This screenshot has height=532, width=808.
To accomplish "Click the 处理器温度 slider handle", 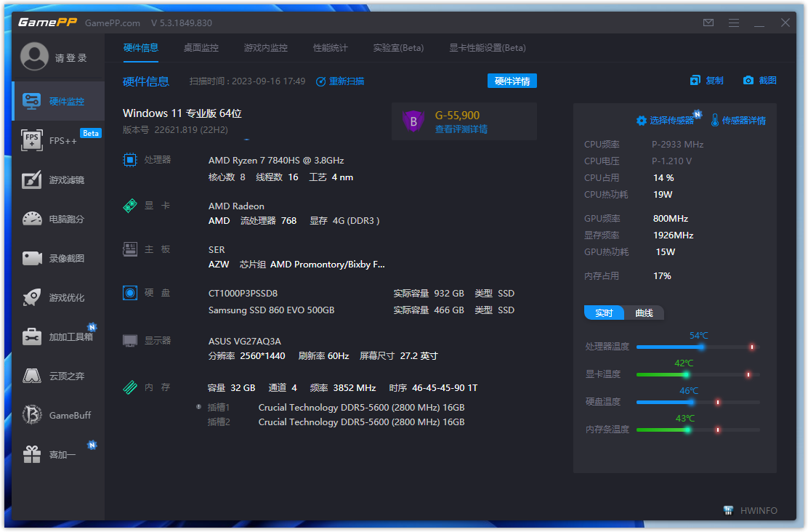I will [x=701, y=347].
